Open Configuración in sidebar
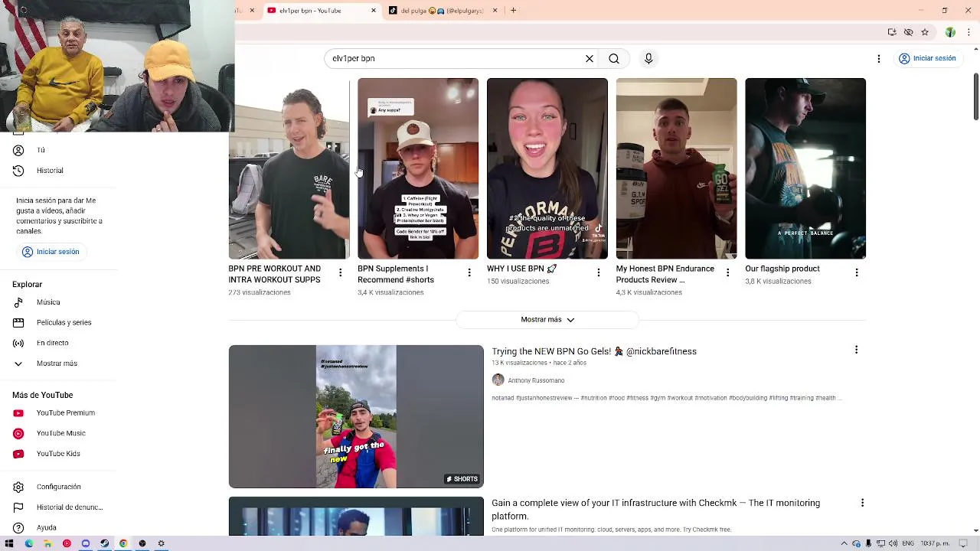The width and height of the screenshot is (980, 551). pyautogui.click(x=59, y=487)
